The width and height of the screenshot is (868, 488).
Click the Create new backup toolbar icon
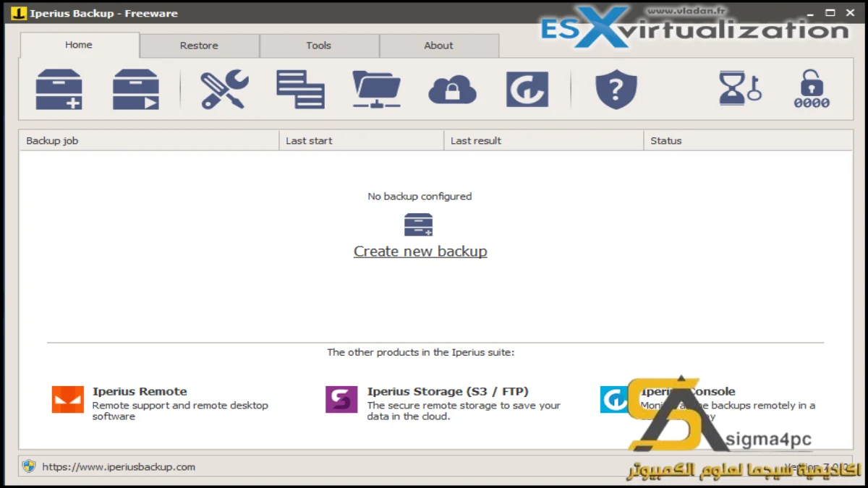tap(59, 90)
